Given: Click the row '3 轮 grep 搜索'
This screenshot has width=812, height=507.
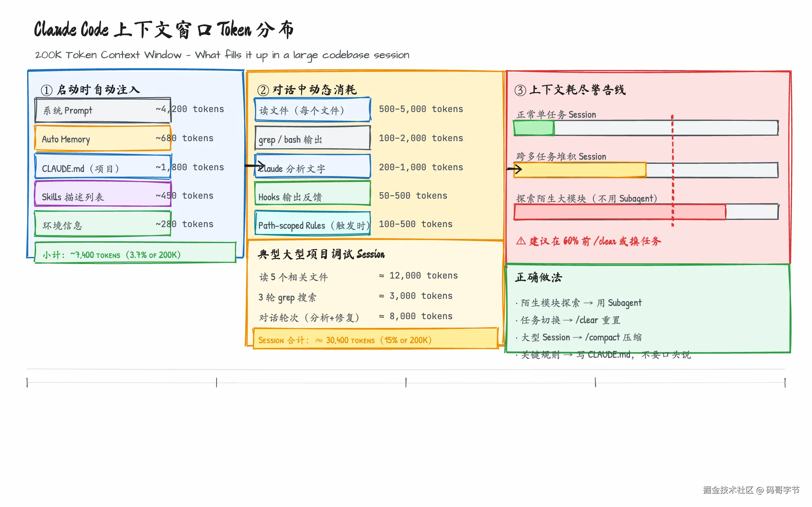Looking at the screenshot, I should pyautogui.click(x=287, y=297).
